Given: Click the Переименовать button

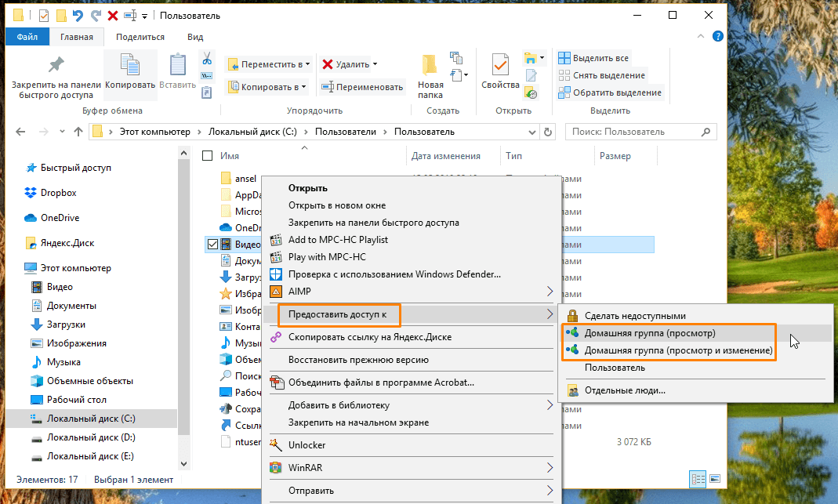Looking at the screenshot, I should 362,86.
